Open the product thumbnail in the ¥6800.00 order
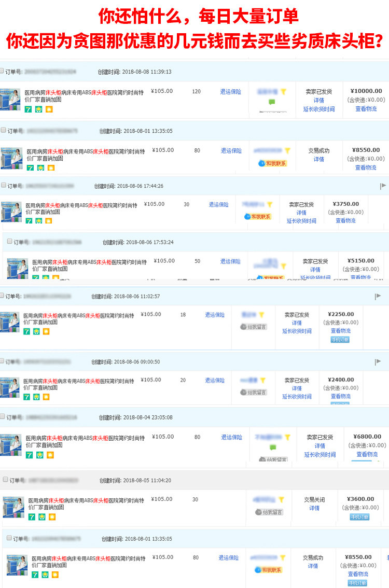Image resolution: width=389 pixels, height=588 pixels. [x=10, y=445]
